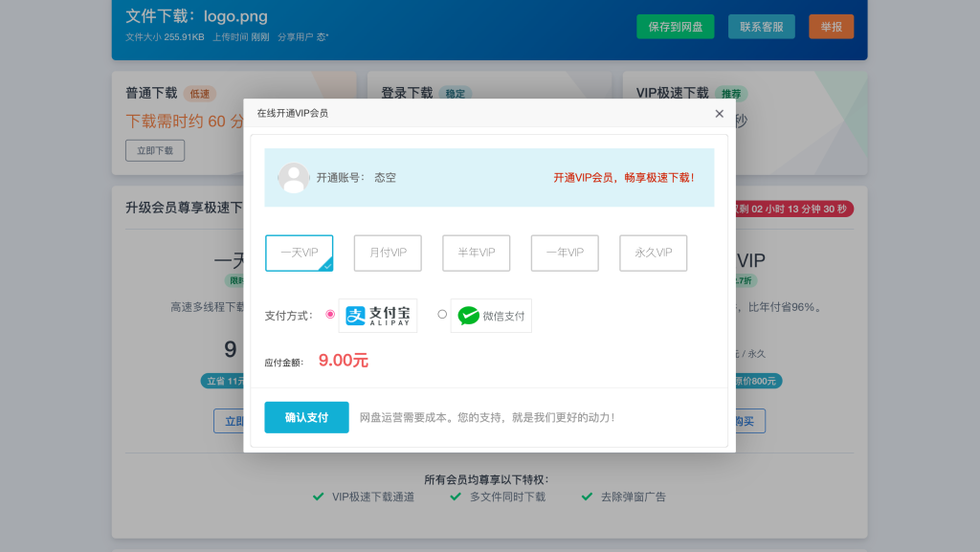Switch to the 永久VIP plan
The height and width of the screenshot is (552, 980).
click(x=653, y=253)
